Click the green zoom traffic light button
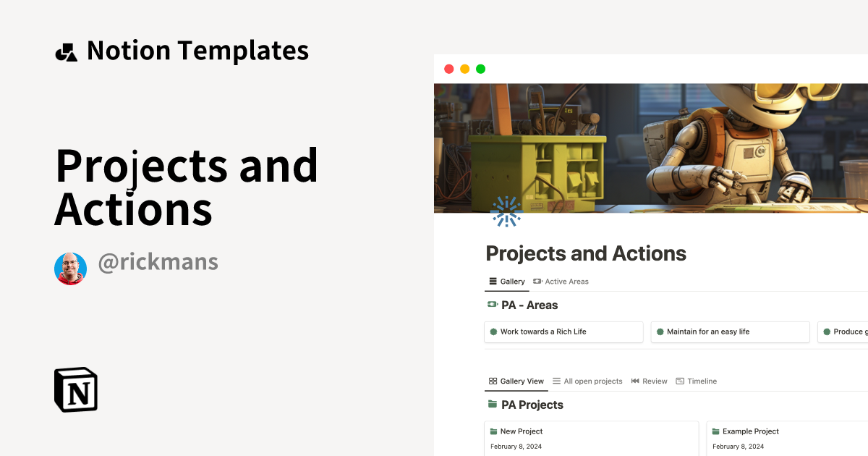This screenshot has width=868, height=456. pos(480,68)
